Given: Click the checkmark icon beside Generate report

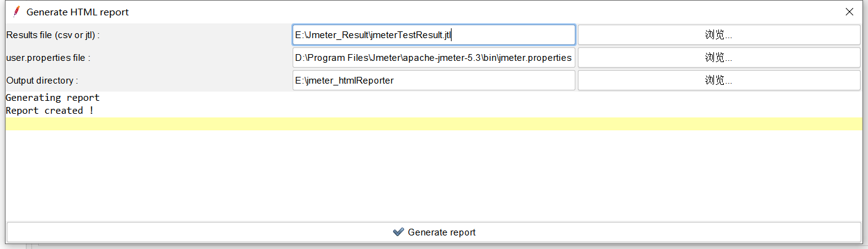Looking at the screenshot, I should 398,232.
